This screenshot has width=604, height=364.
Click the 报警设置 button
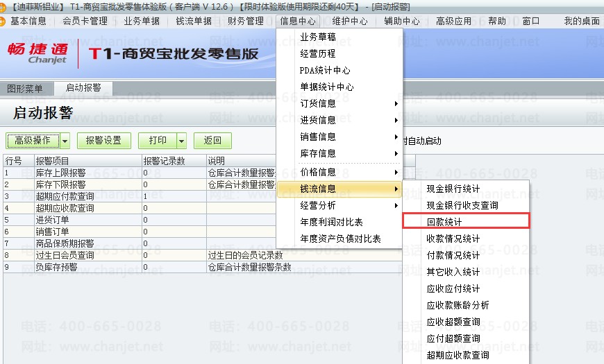tap(104, 141)
